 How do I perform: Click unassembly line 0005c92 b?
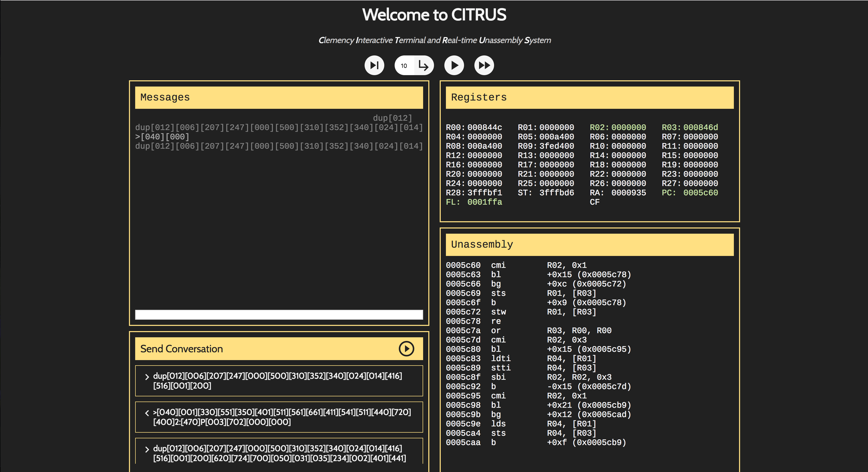pyautogui.click(x=538, y=386)
